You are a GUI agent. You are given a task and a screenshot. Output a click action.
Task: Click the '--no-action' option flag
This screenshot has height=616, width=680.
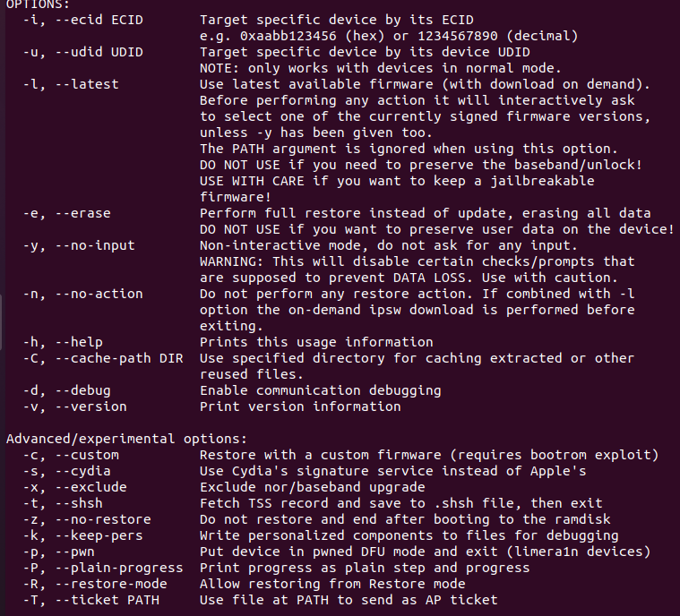pyautogui.click(x=99, y=294)
